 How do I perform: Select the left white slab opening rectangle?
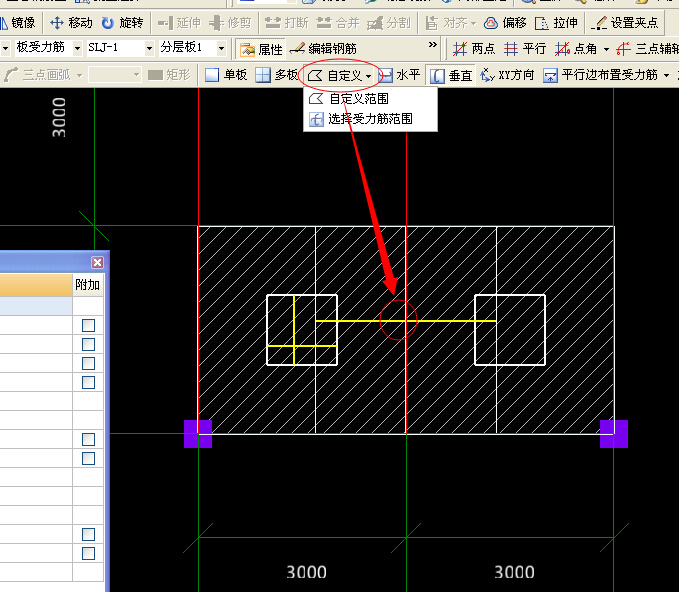[x=302, y=330]
